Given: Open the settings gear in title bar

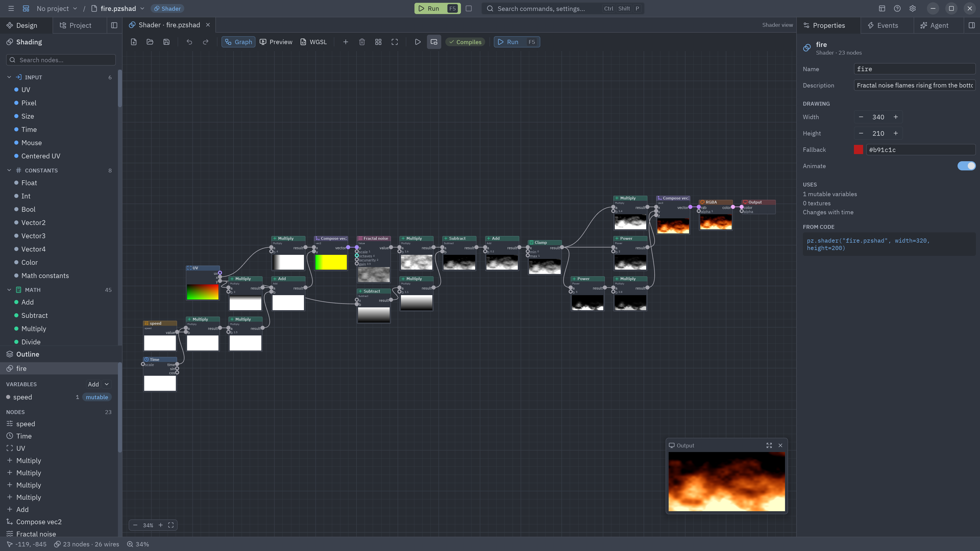Looking at the screenshot, I should coord(912,8).
